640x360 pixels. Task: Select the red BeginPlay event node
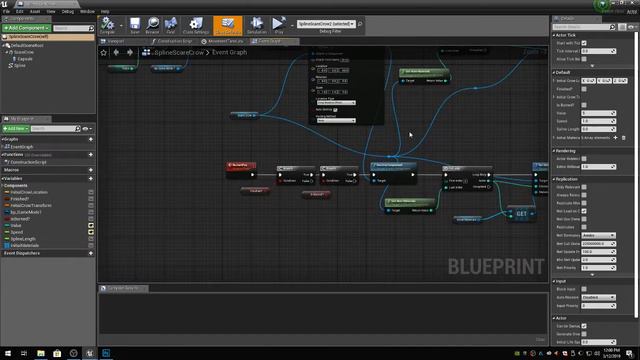241,169
